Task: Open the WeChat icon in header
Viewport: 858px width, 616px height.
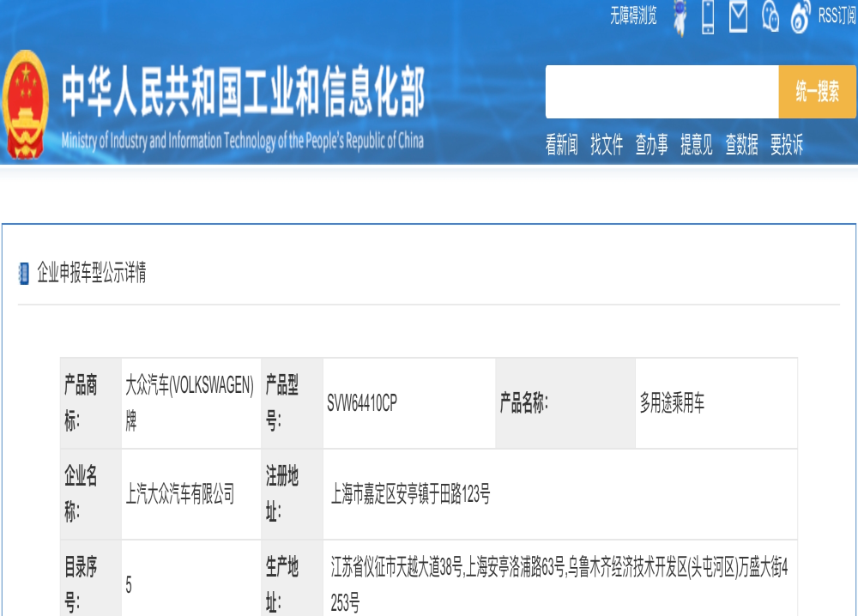Action: tap(770, 16)
